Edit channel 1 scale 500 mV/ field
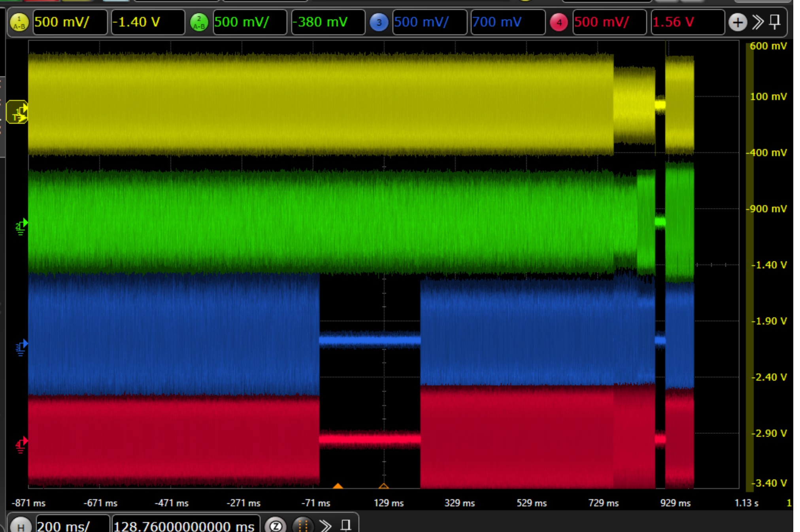This screenshot has width=800, height=532. [70, 22]
